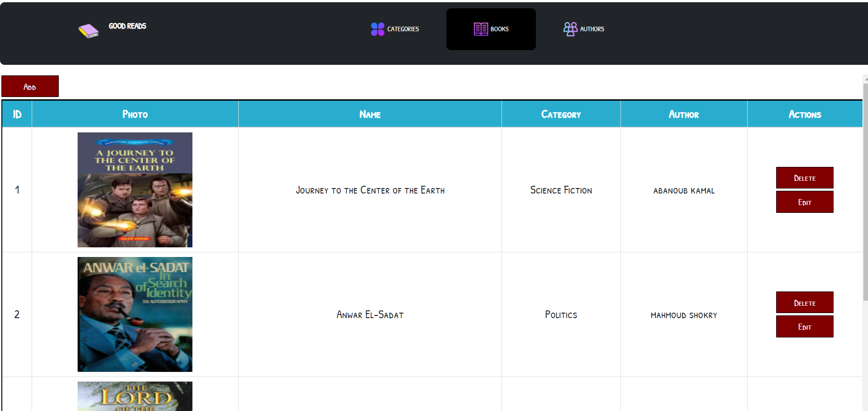Click the Category column header
Viewport: 868px width, 411px height.
point(561,114)
